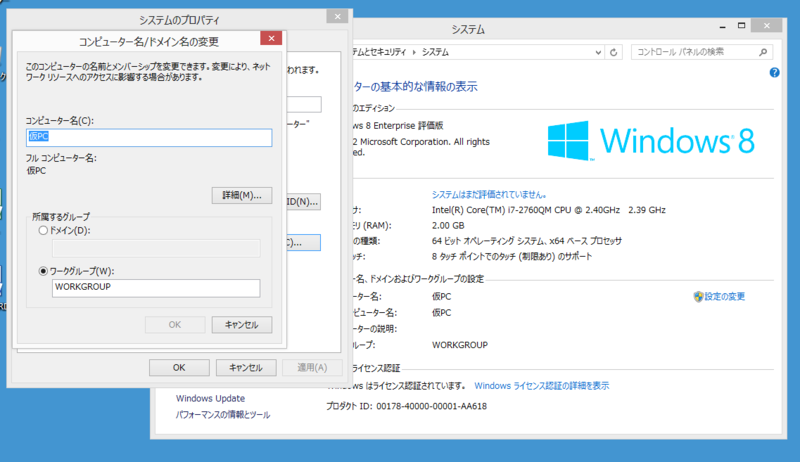Click the ネットワーク ID(N)... button

coord(304,202)
